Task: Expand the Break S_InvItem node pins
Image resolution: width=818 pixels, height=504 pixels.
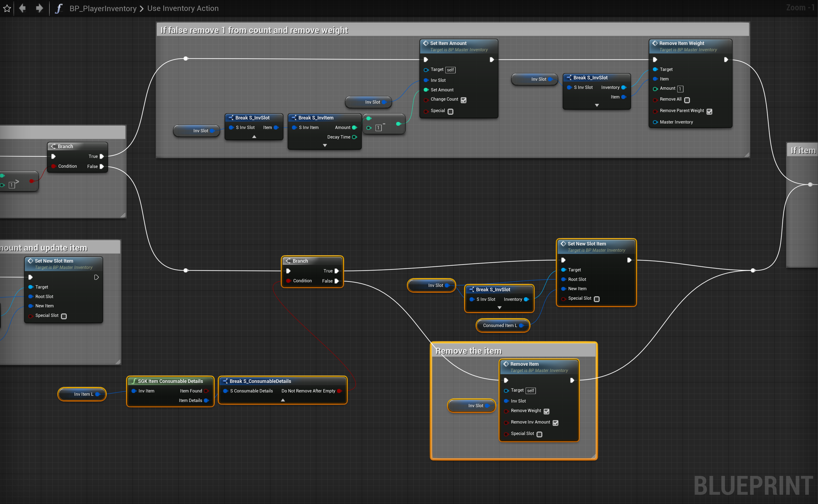Action: (325, 145)
